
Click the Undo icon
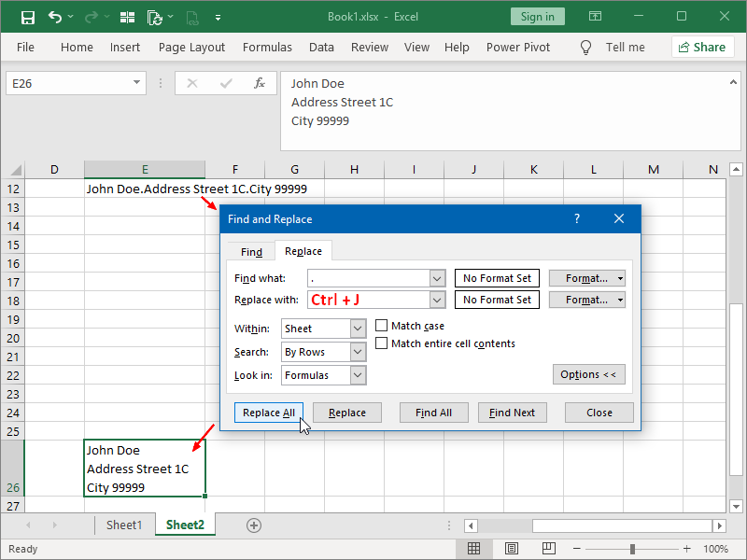pyautogui.click(x=54, y=16)
